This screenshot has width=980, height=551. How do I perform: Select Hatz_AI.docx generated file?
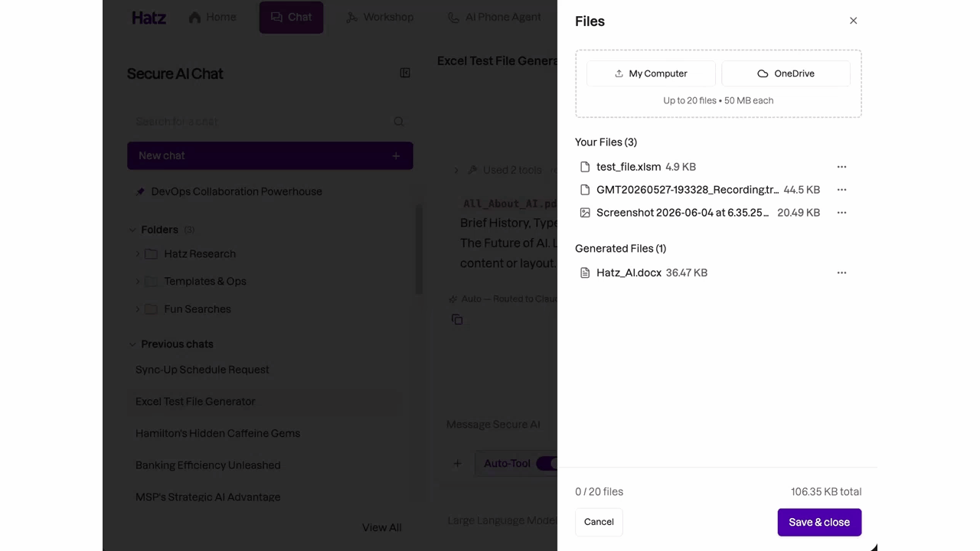click(x=629, y=272)
